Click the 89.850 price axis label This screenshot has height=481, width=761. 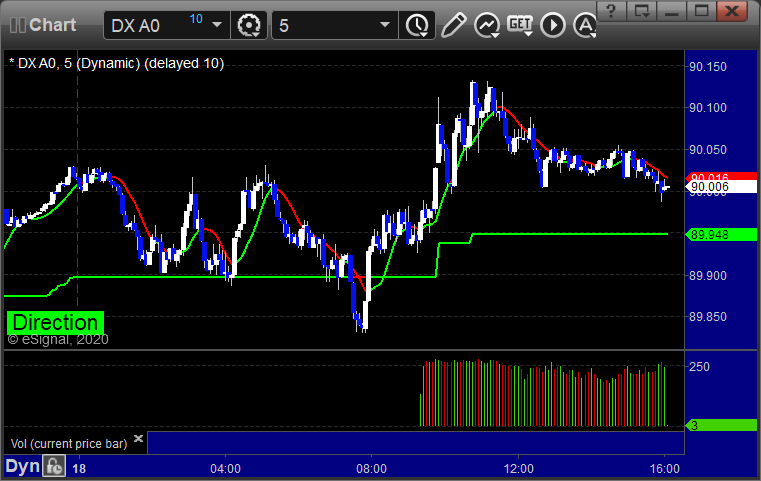[708, 317]
